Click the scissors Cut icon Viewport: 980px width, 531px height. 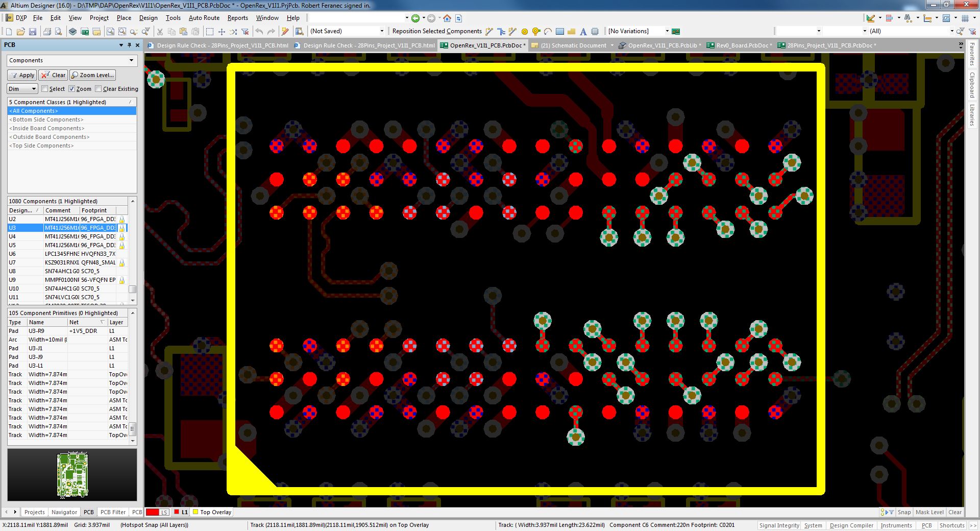pos(160,31)
